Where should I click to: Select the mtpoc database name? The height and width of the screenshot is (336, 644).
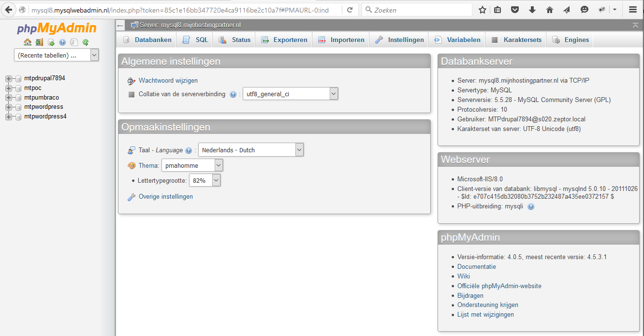tap(33, 88)
